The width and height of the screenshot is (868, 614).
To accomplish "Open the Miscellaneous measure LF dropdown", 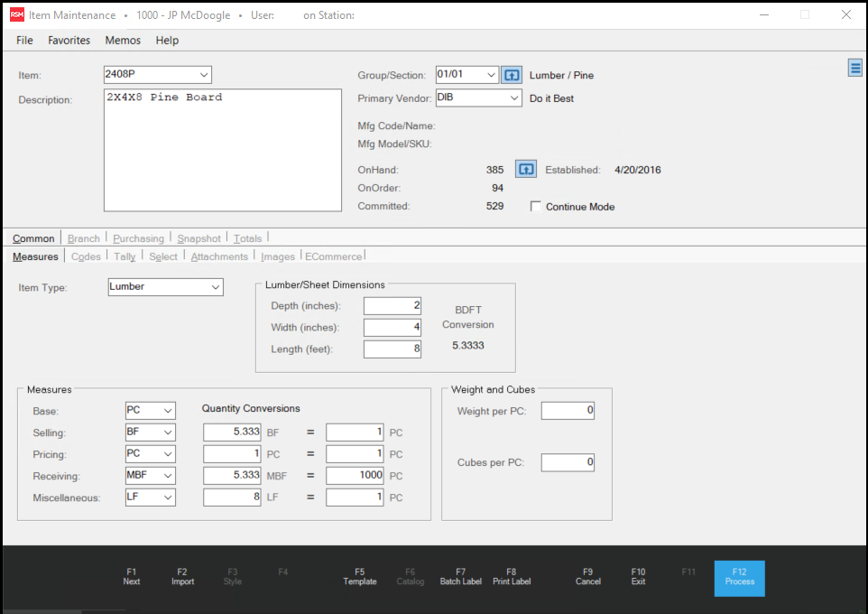I will (x=168, y=498).
